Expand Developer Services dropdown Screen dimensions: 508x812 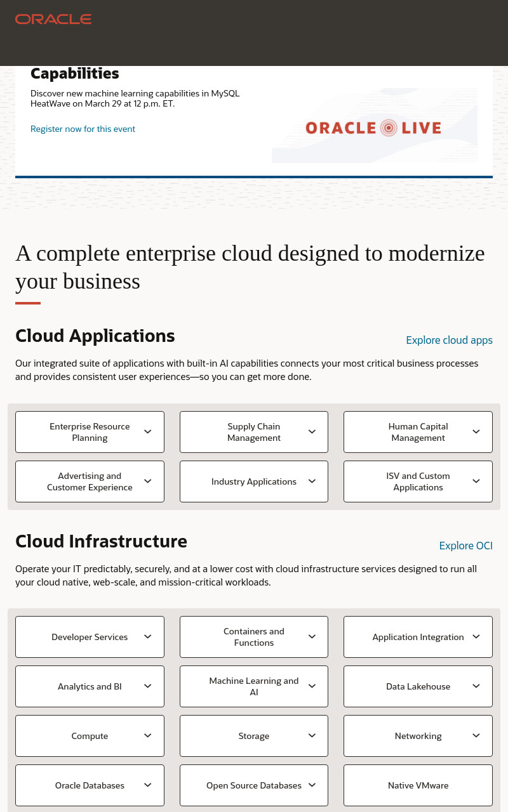pyautogui.click(x=90, y=637)
